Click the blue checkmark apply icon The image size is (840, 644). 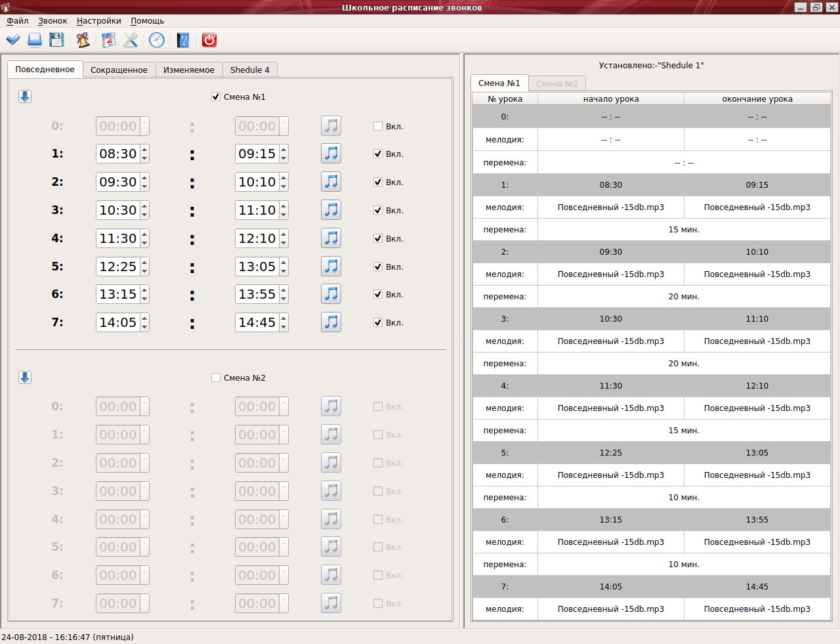point(13,40)
